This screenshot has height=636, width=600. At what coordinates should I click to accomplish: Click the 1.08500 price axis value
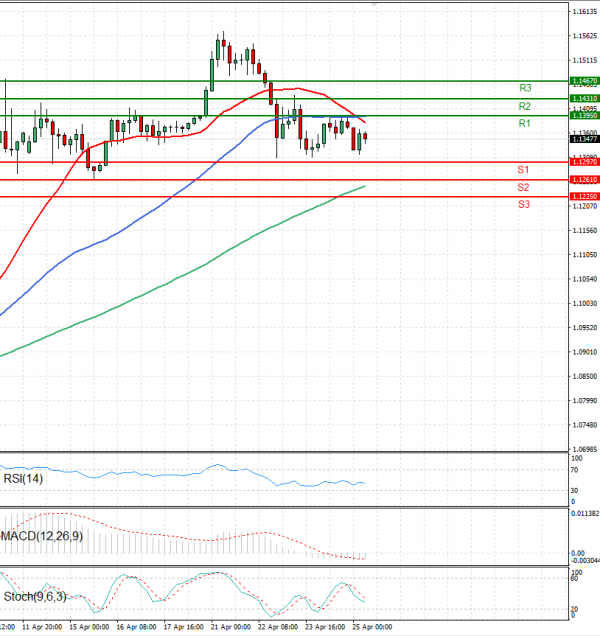[x=585, y=376]
